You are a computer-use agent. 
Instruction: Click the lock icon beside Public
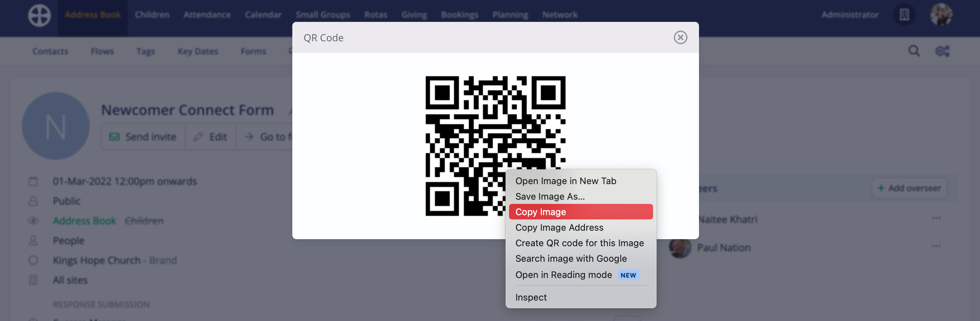33,201
